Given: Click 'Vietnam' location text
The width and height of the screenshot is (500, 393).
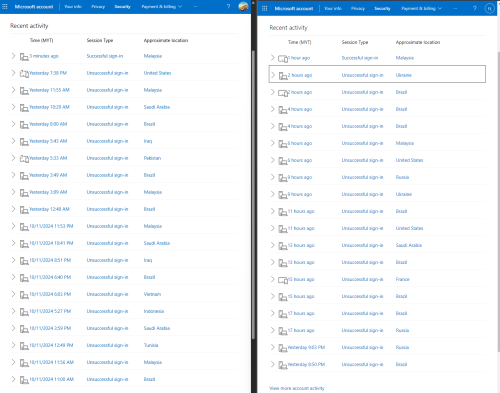Looking at the screenshot, I should tap(152, 294).
